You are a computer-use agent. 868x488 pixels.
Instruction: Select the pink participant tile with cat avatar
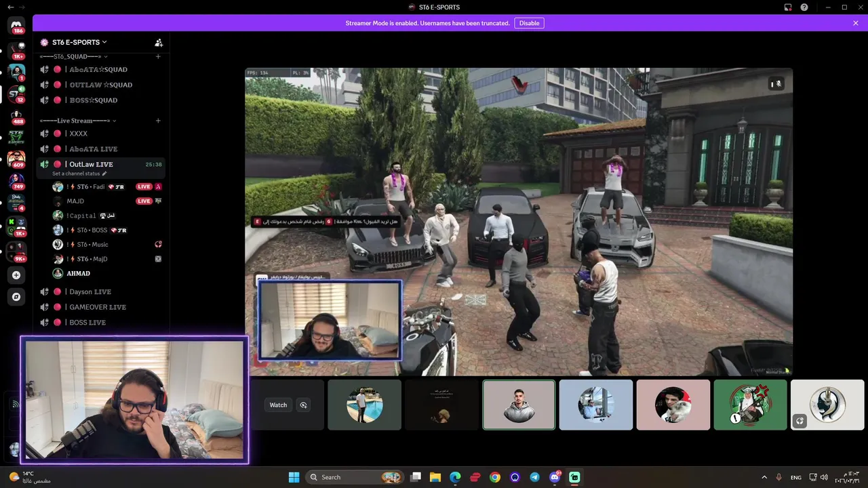673,405
